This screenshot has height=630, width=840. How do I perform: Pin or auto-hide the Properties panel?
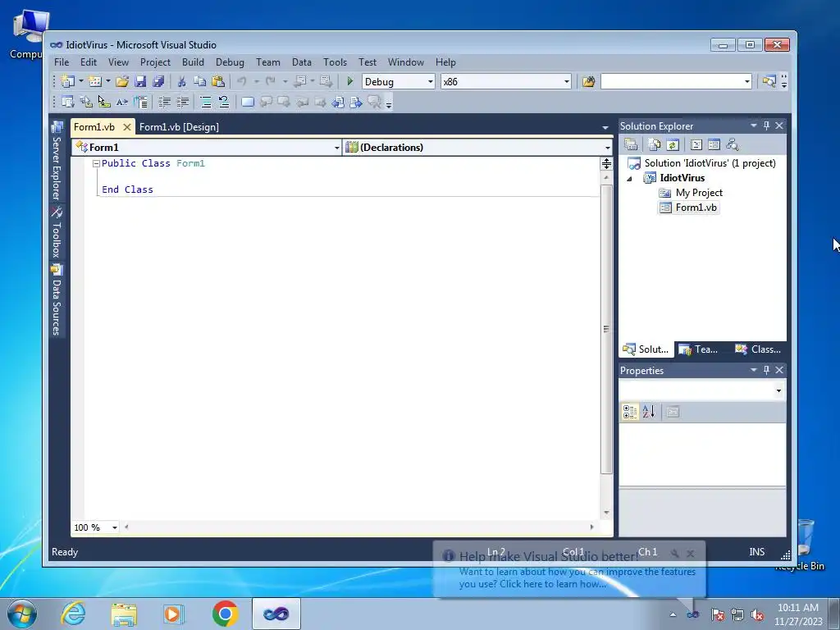tap(767, 370)
